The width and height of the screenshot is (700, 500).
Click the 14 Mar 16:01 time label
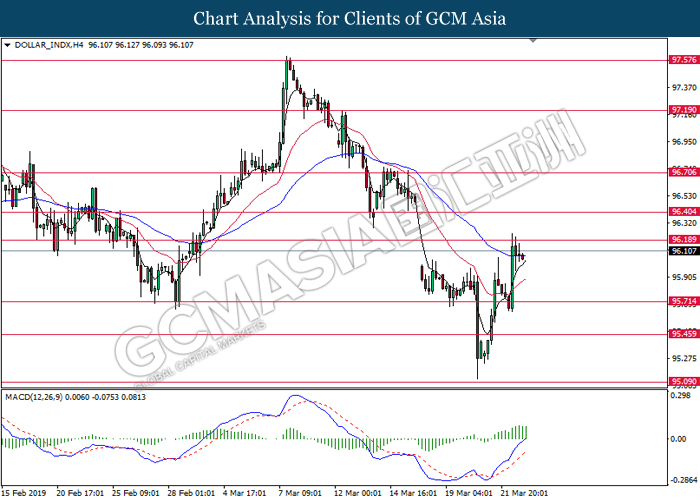tap(413, 493)
